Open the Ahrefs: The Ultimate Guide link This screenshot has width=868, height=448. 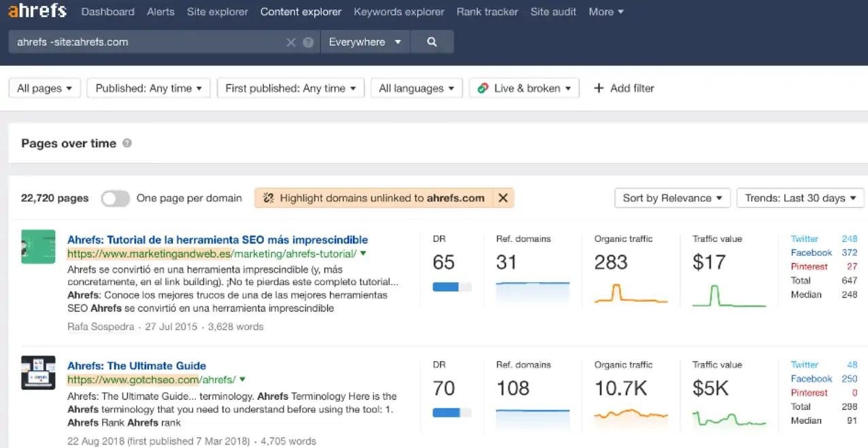pos(137,366)
